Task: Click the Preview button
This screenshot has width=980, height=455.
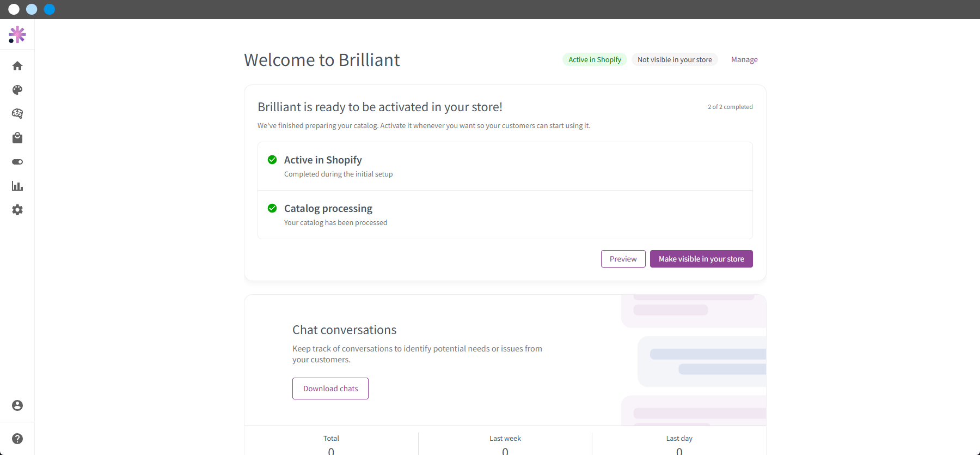Action: pyautogui.click(x=623, y=259)
